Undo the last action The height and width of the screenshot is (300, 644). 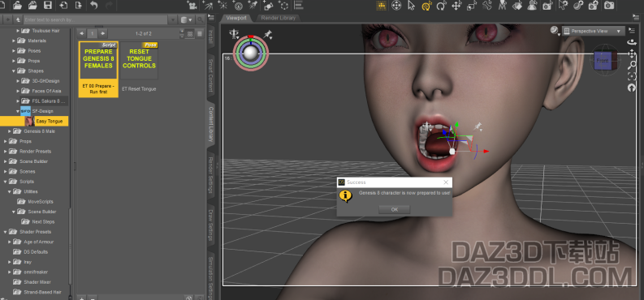point(94,5)
